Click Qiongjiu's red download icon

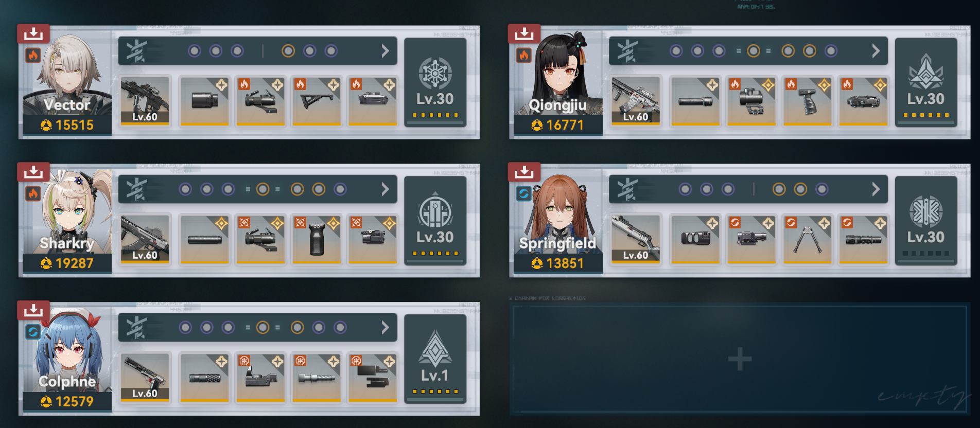[x=524, y=34]
